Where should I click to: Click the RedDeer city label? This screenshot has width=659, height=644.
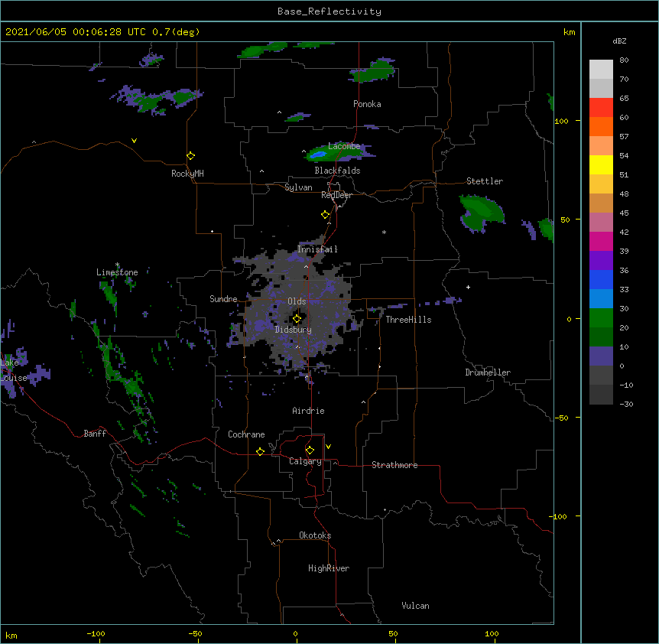pos(336,195)
